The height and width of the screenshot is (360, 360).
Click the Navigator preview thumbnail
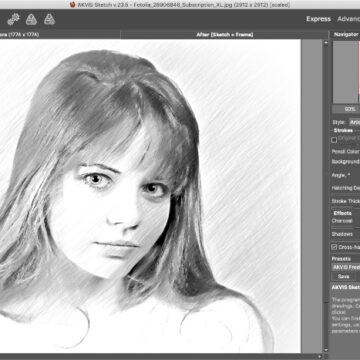[346, 72]
